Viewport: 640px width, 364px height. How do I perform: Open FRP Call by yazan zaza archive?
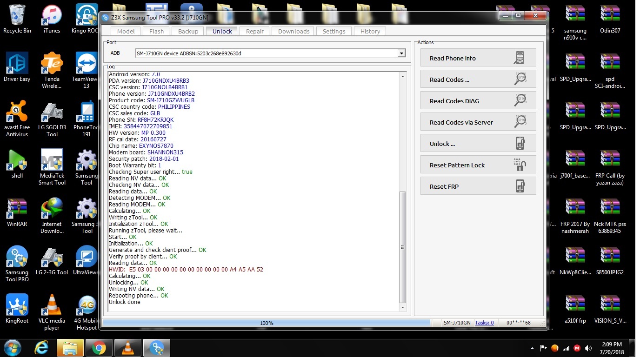[610, 167]
